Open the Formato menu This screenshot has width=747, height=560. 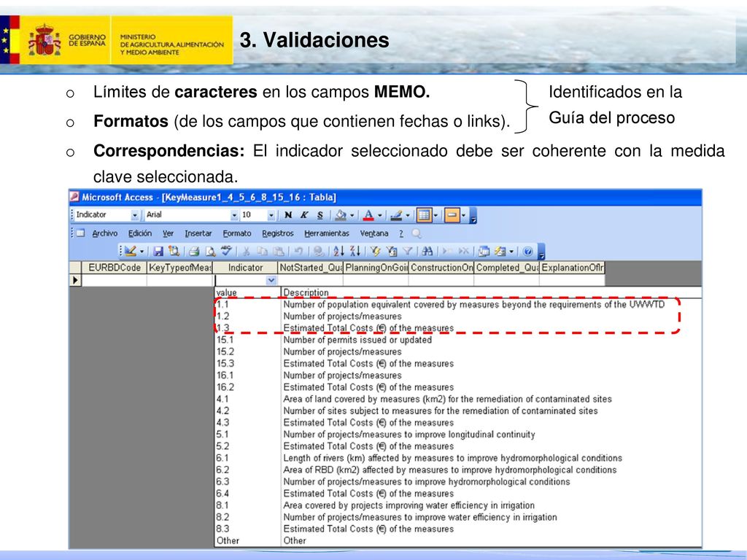[x=237, y=233]
